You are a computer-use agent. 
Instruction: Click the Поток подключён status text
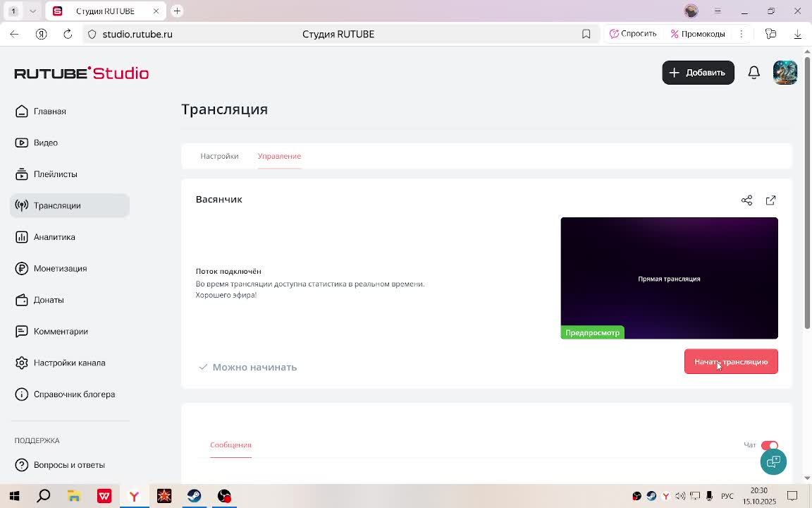[228, 271]
